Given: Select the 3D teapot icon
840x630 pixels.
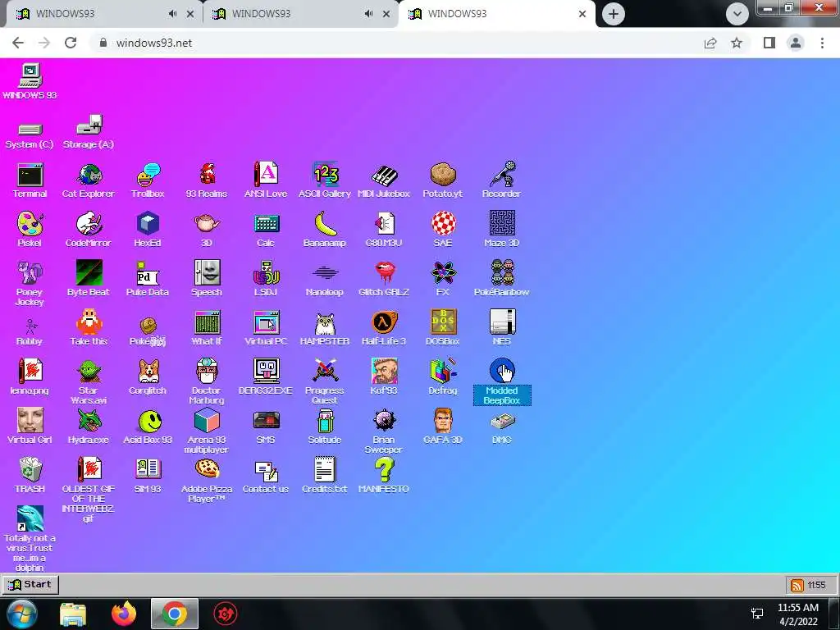Looking at the screenshot, I should (x=207, y=224).
